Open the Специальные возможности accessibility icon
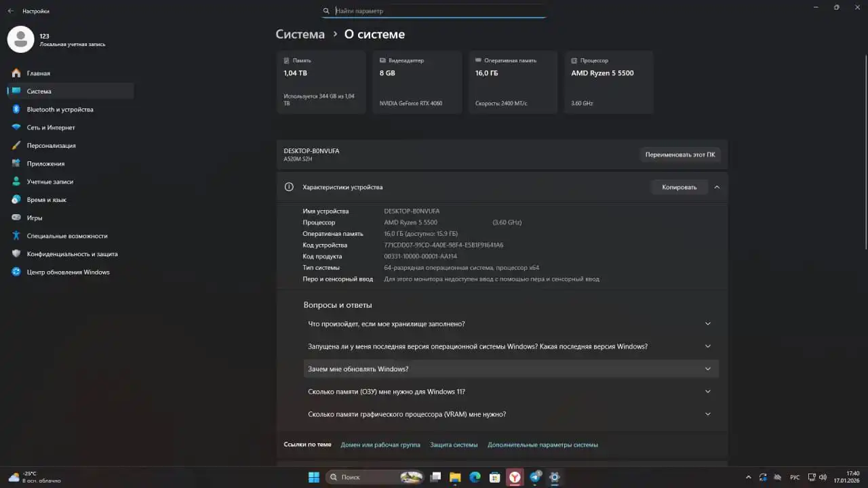 point(15,236)
